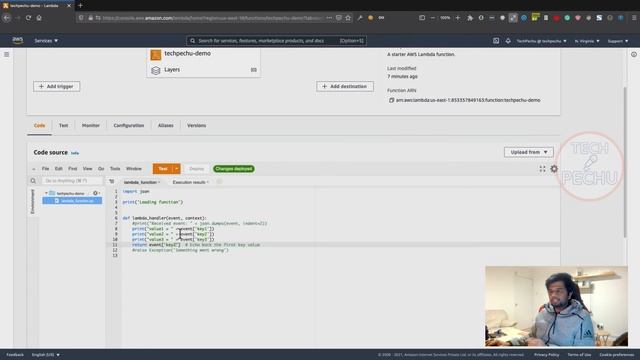Screen dimensions: 640x360
Task: Open the Test button dropdown arrow
Action: tap(177, 169)
